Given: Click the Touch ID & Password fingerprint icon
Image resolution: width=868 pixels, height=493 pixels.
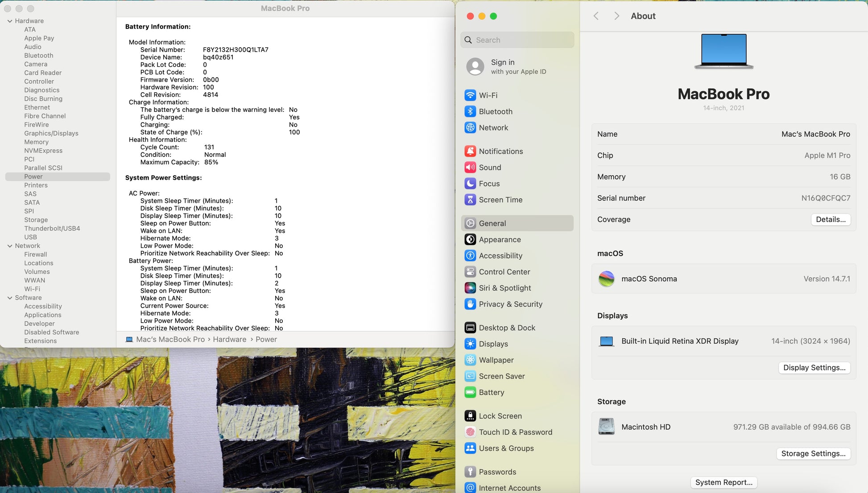Looking at the screenshot, I should tap(470, 432).
